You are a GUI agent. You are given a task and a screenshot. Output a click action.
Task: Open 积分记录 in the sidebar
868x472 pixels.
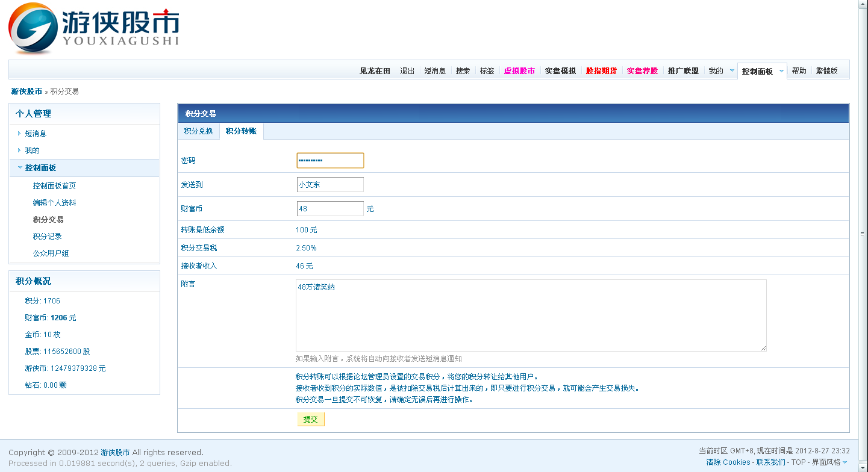click(x=48, y=237)
